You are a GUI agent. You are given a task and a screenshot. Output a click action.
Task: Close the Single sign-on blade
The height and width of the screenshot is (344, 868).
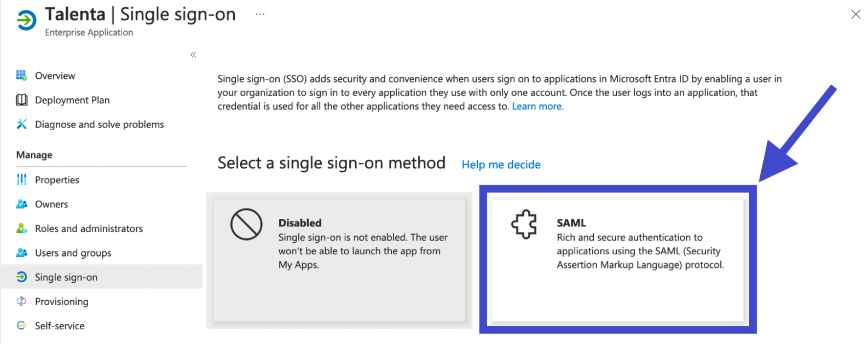tap(855, 14)
